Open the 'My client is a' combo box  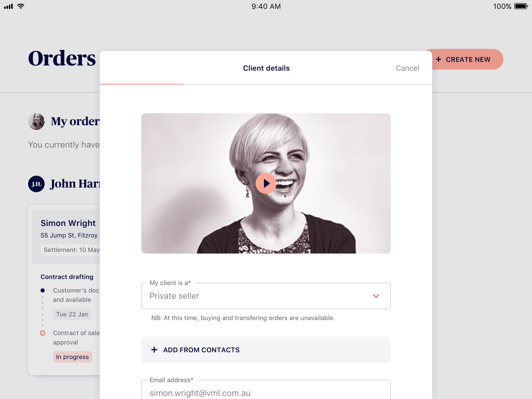point(266,296)
